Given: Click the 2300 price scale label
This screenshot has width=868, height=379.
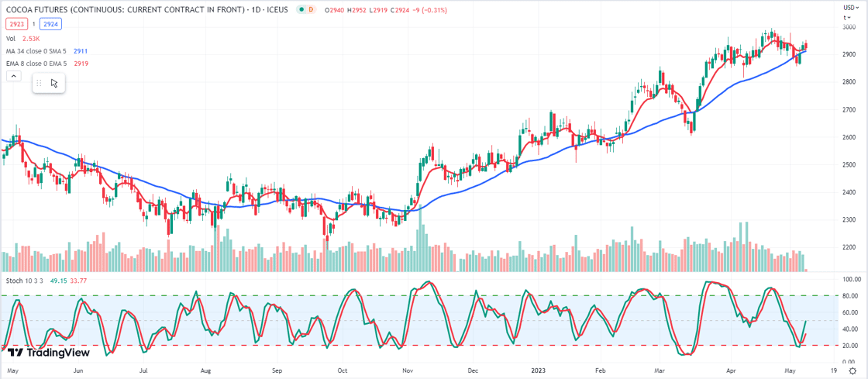Looking at the screenshot, I should tap(850, 220).
